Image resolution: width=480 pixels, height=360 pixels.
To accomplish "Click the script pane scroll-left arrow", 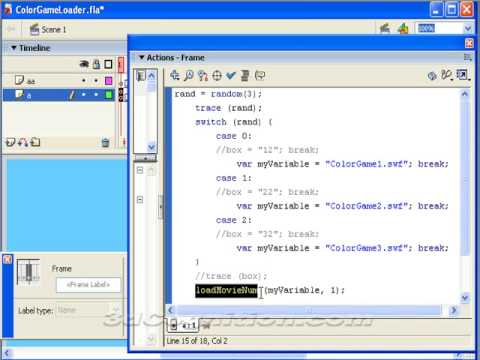I will [x=171, y=310].
